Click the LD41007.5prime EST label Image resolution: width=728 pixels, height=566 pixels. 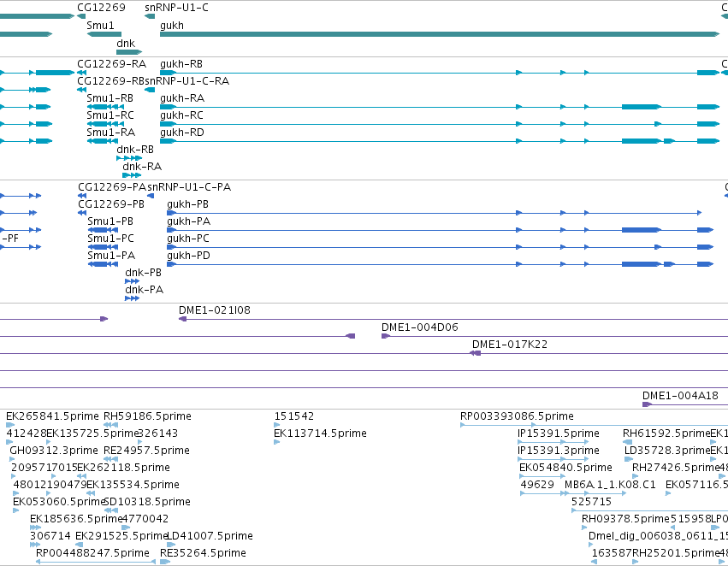point(210,536)
